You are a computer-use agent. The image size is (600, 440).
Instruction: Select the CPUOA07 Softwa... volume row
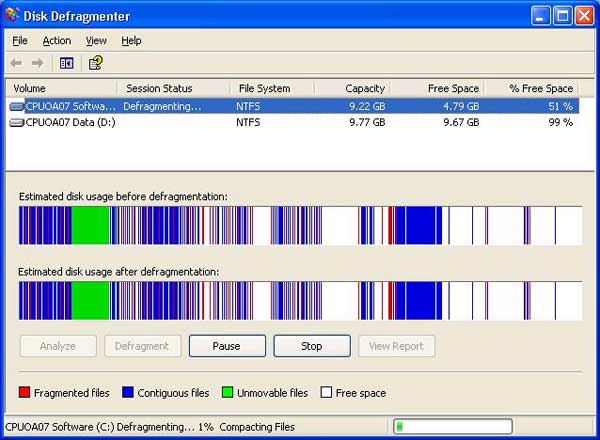pos(293,106)
